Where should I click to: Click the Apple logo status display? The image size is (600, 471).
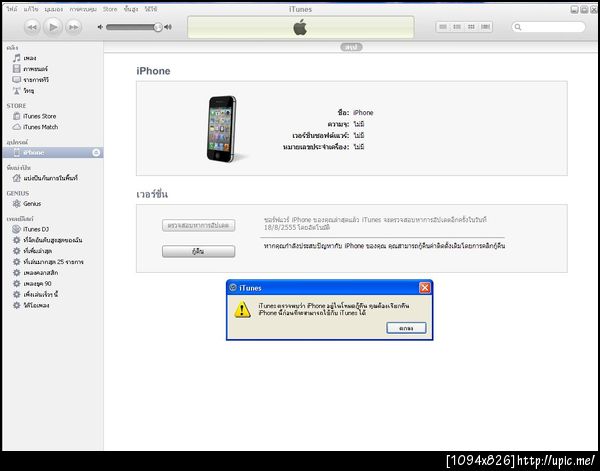pos(300,27)
